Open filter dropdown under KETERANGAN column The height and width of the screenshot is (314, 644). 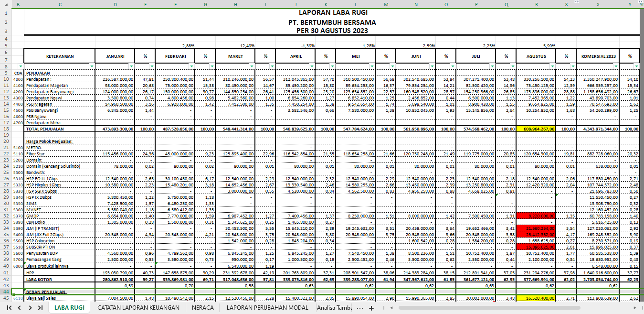coord(92,66)
